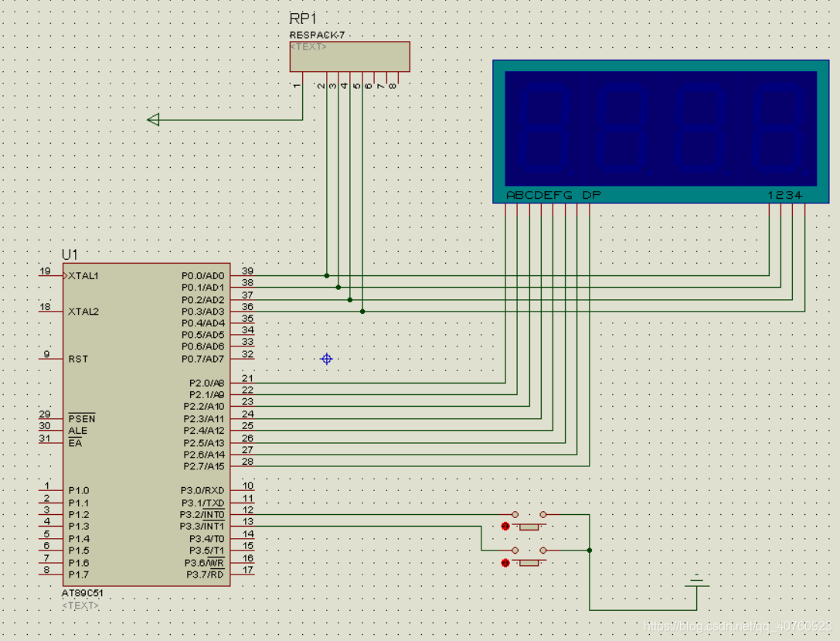Click the P2.7/A15 pin name
This screenshot has width=840, height=641.
pyautogui.click(x=204, y=466)
